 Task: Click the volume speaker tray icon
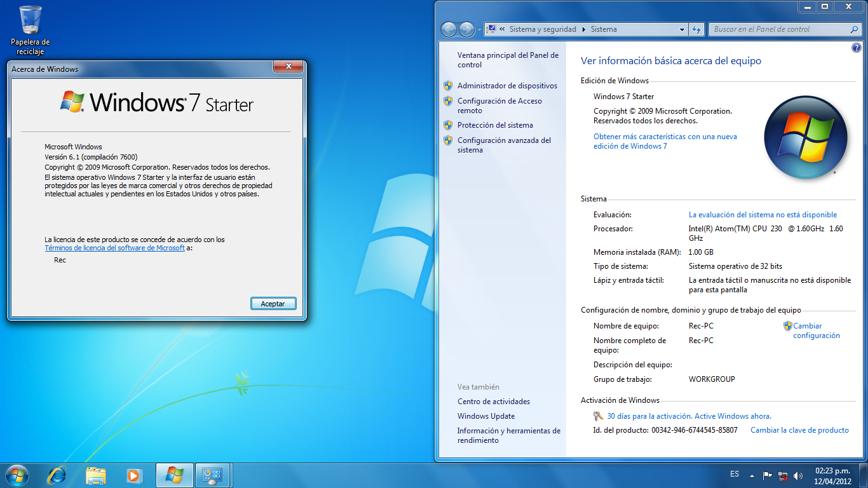(x=798, y=475)
